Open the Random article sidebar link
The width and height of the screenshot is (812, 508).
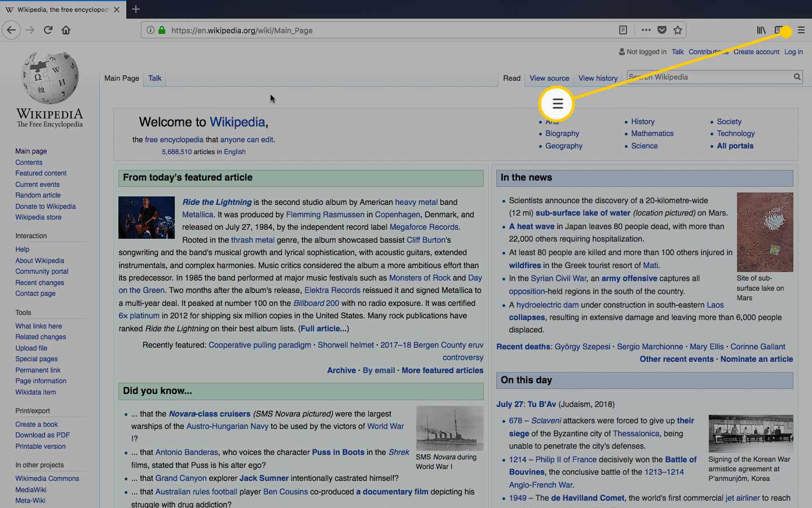(x=38, y=195)
